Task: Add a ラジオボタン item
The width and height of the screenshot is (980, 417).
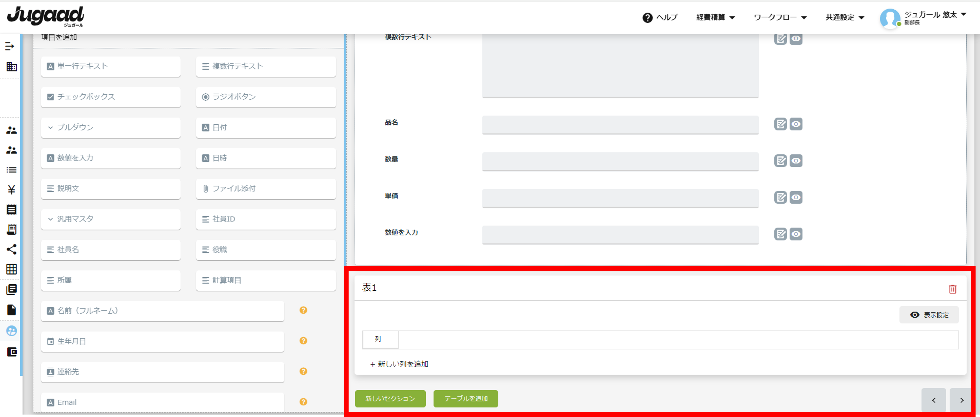Action: coord(265,97)
